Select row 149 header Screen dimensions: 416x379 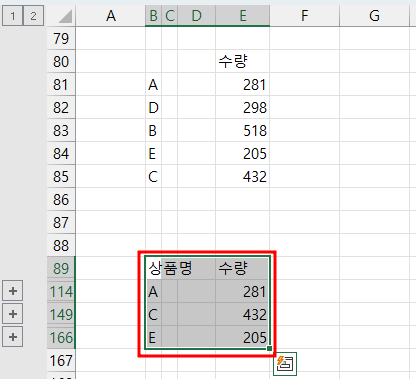tap(61, 314)
